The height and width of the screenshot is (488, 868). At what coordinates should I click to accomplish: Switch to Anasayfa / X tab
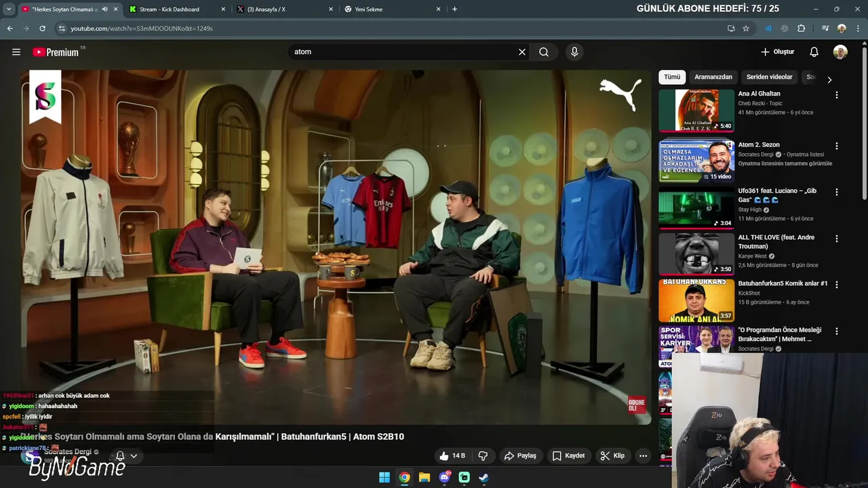(x=284, y=9)
